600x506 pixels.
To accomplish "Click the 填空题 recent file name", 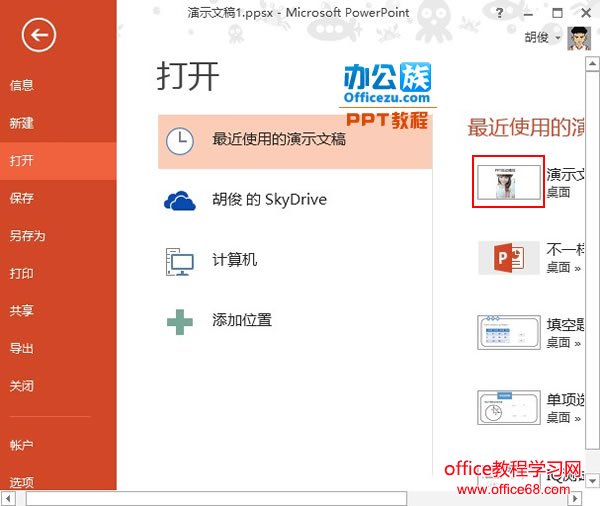I will (565, 325).
